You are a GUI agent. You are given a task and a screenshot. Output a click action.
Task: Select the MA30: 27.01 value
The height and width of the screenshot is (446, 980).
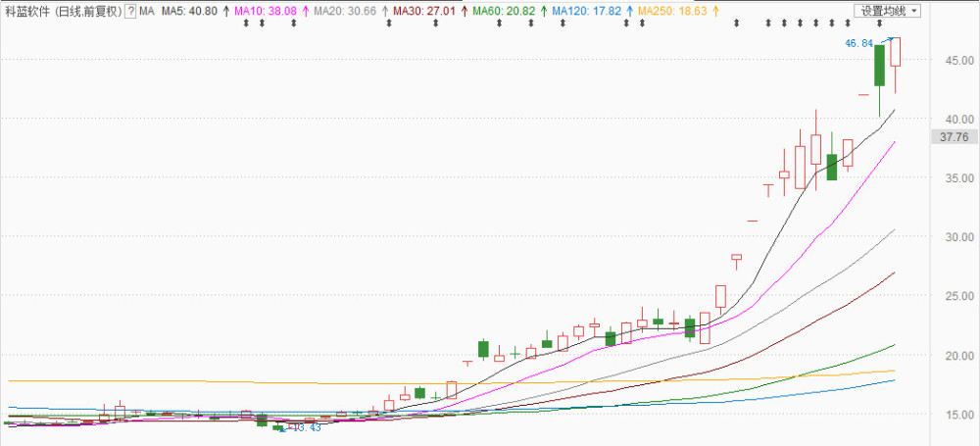click(x=425, y=11)
